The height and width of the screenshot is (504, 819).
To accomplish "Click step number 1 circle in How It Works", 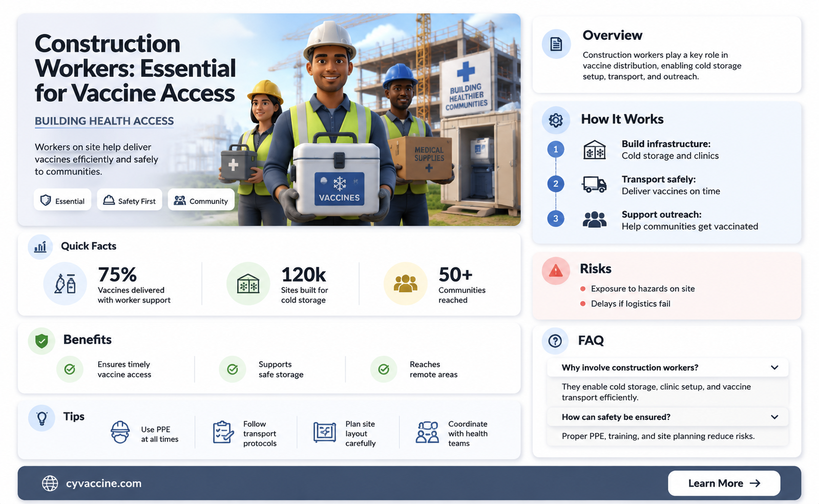I will click(x=556, y=150).
